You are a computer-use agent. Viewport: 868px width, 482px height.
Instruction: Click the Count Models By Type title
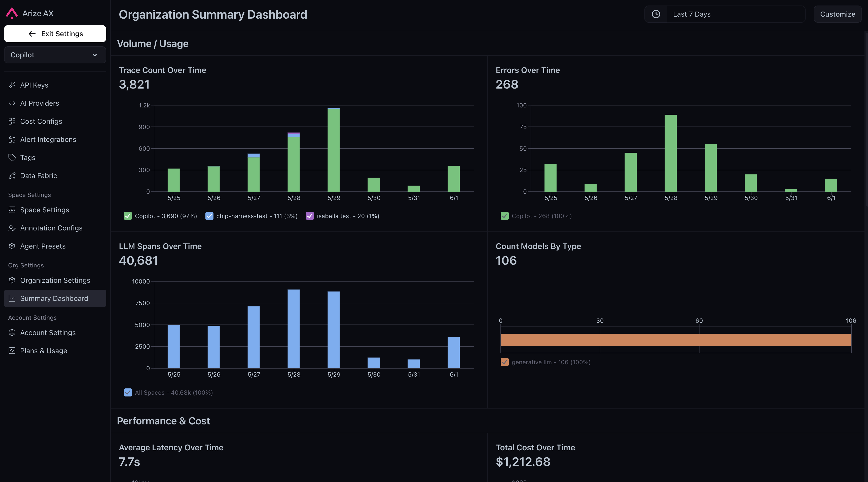tap(538, 246)
